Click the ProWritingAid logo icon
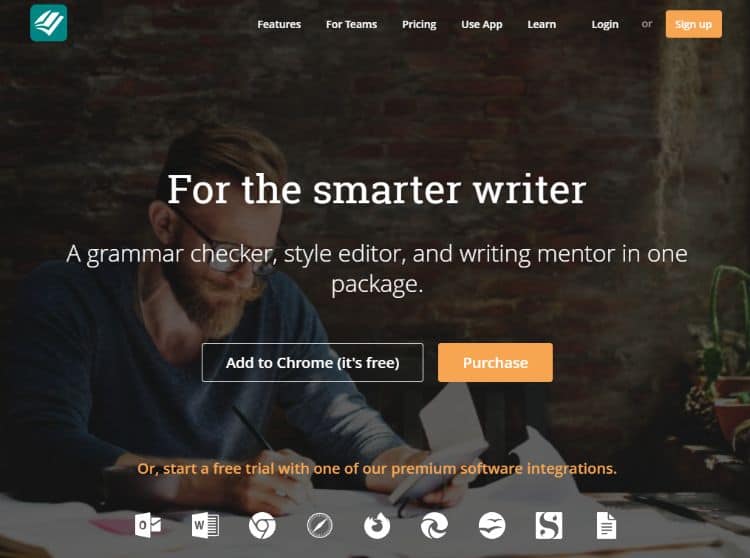The image size is (750, 558). pos(48,23)
